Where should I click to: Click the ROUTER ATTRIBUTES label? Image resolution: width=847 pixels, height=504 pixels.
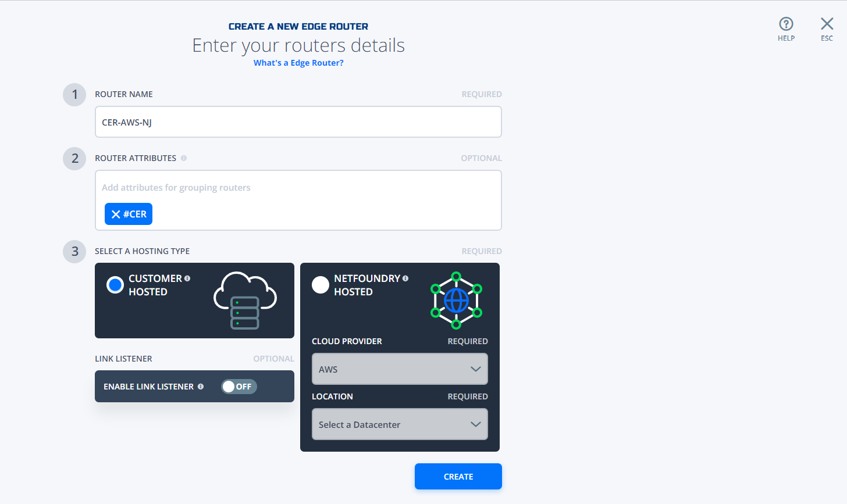[x=136, y=158]
